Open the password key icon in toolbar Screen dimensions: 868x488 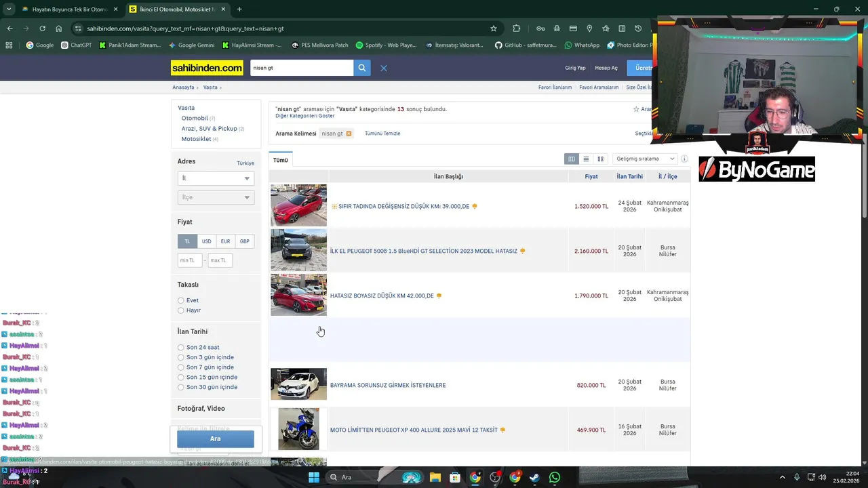click(x=540, y=28)
